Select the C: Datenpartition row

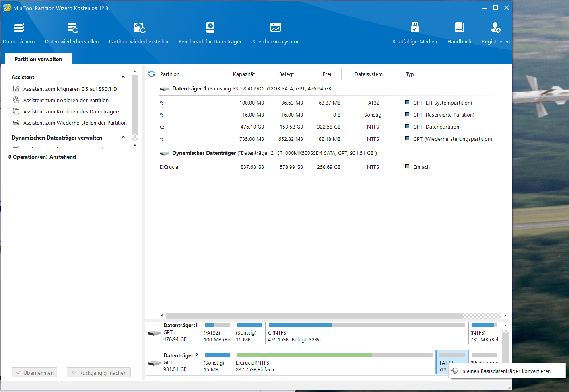tap(333, 127)
